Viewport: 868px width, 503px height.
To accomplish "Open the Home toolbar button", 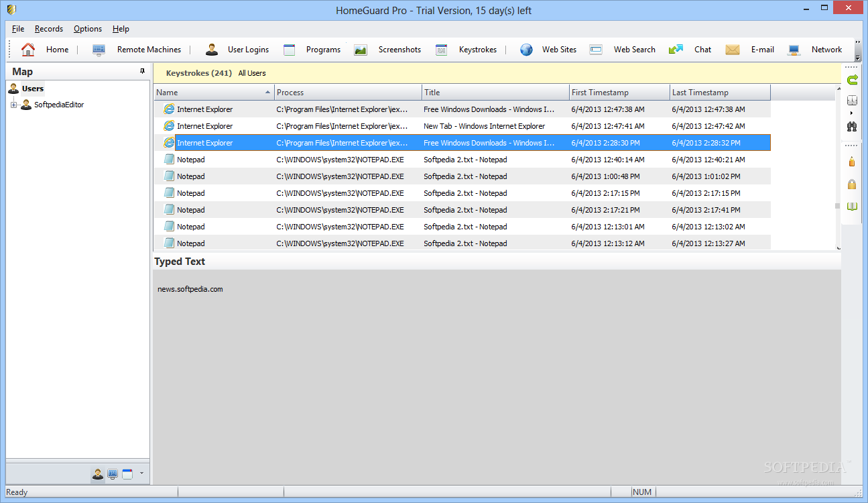I will (x=45, y=50).
